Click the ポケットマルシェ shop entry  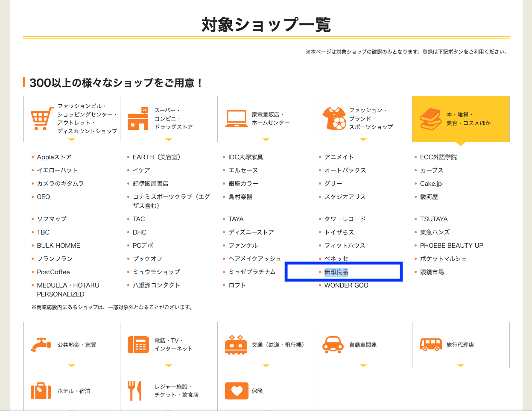click(x=443, y=259)
